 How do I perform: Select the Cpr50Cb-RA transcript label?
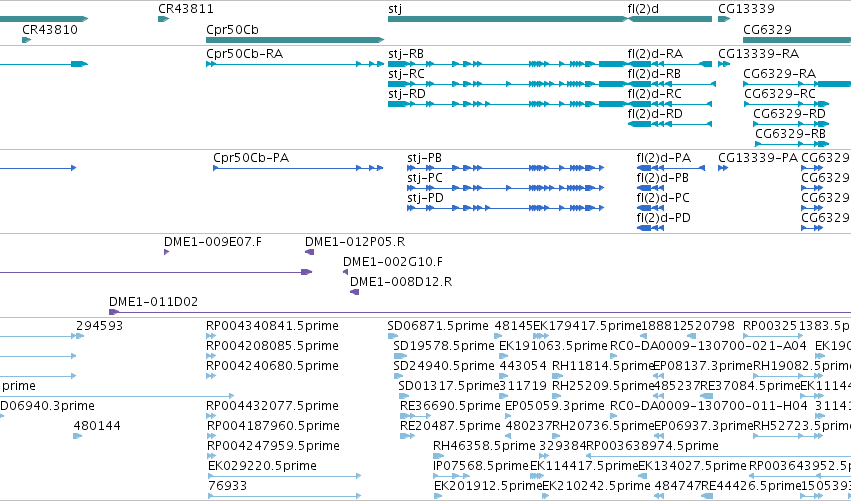(244, 54)
